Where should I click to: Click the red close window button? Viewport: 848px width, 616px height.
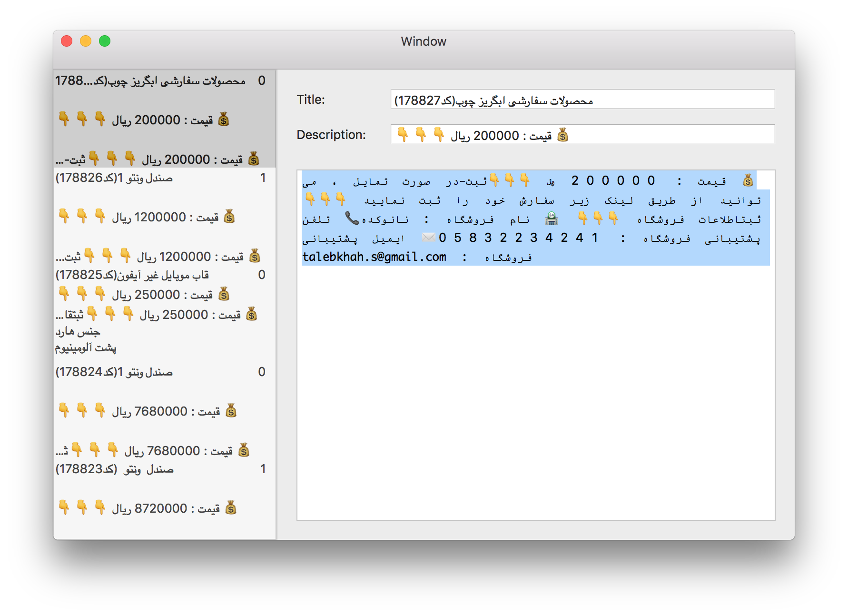click(x=67, y=41)
